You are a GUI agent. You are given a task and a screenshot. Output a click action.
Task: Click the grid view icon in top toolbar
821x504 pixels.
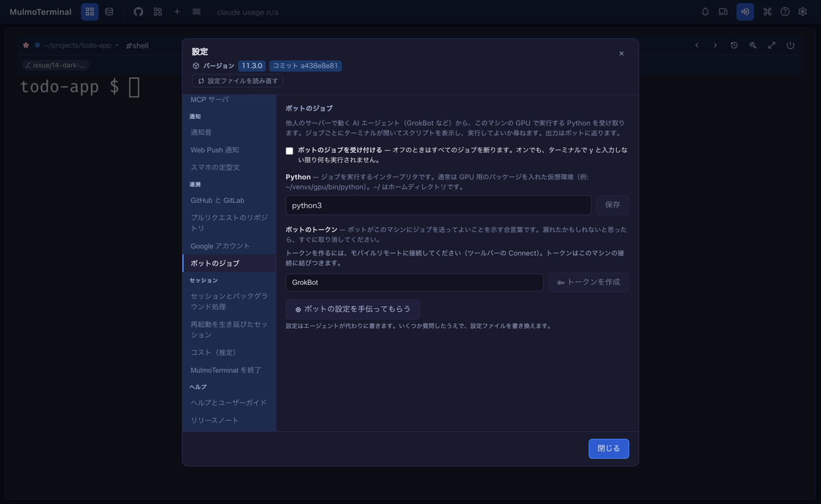90,12
